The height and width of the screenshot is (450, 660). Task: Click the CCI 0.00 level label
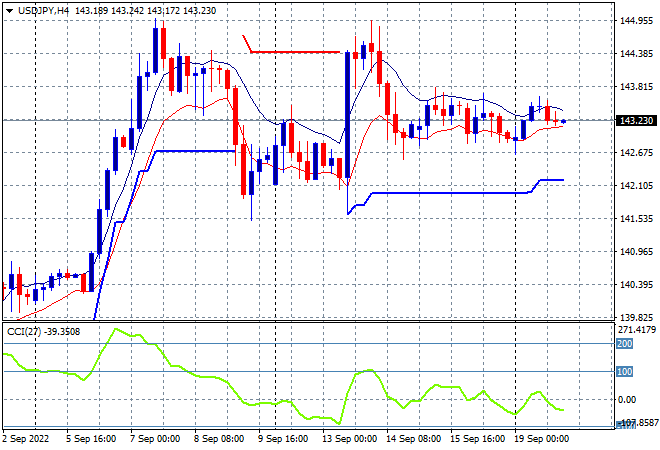coord(628,400)
